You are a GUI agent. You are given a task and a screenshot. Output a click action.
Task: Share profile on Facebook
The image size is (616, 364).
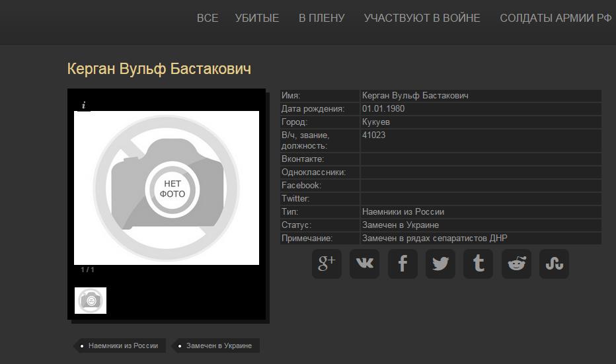[403, 264]
